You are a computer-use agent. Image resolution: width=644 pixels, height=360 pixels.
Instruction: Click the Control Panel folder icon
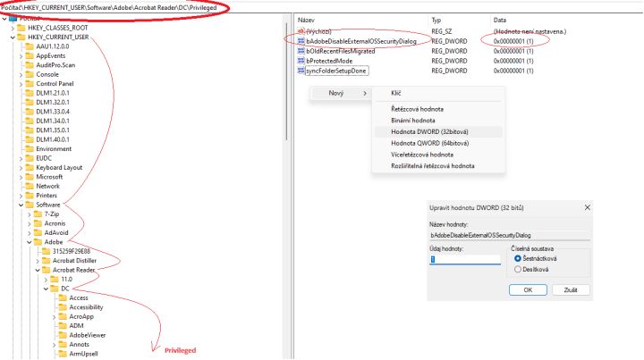point(30,84)
